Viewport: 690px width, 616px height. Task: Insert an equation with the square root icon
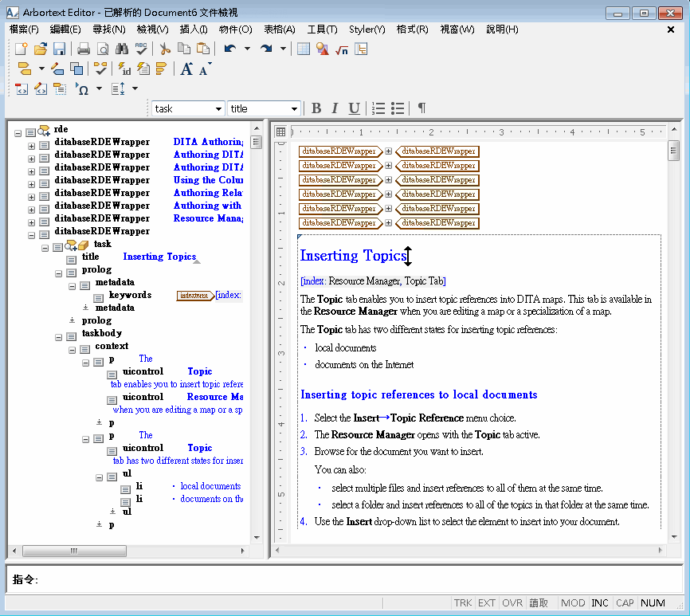tap(342, 49)
